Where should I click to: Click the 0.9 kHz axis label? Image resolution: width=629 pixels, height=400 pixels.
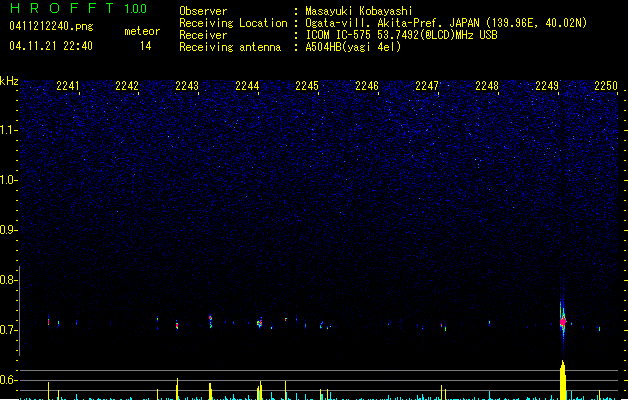coord(8,230)
